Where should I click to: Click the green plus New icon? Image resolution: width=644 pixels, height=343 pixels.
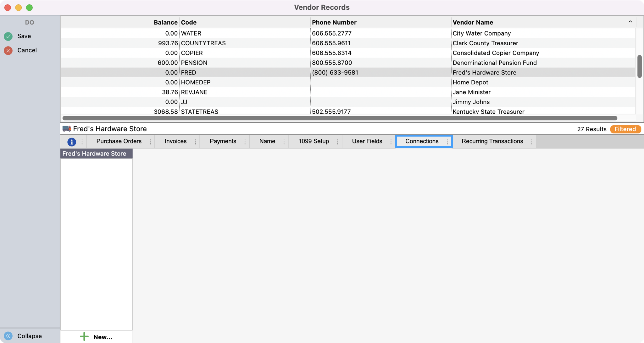pyautogui.click(x=84, y=337)
